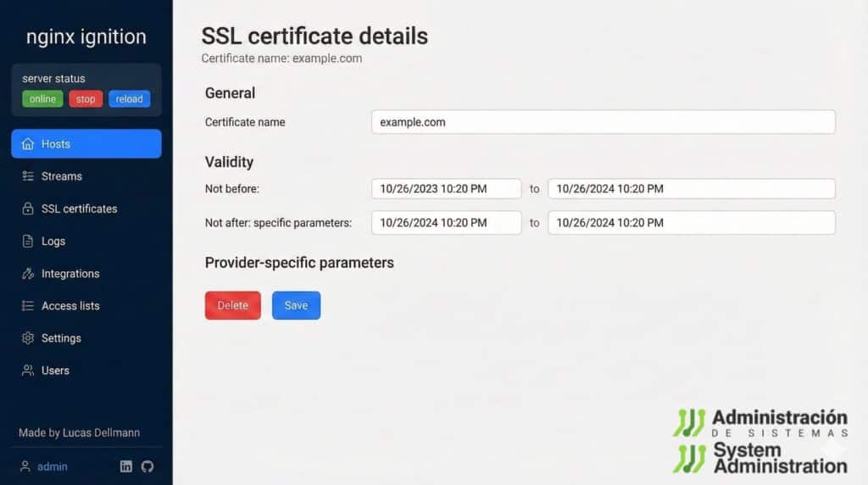Save the SSL certificate details
Image resolution: width=868 pixels, height=485 pixels.
coord(296,305)
